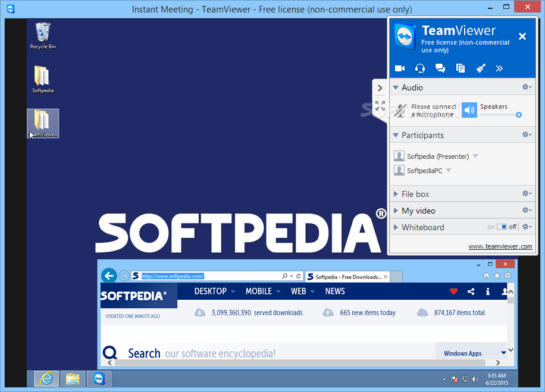Screen dimensions: 545x392
Task: Click the browser forward arrow button
Action: point(124,276)
